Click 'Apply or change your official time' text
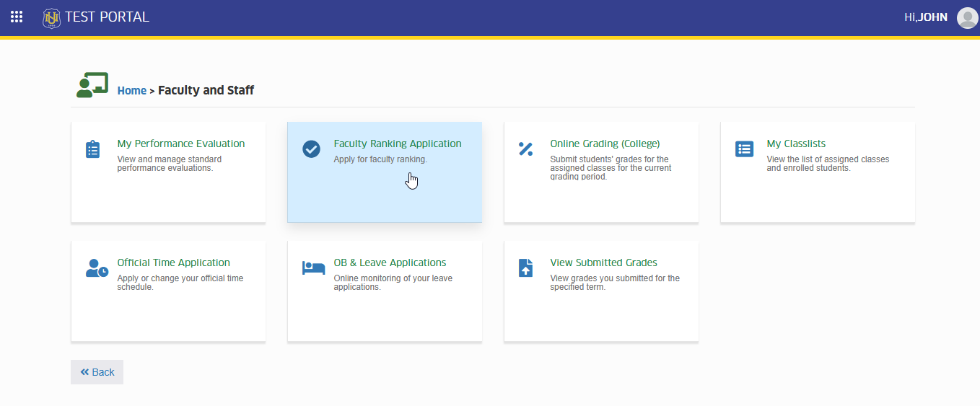 pos(180,283)
